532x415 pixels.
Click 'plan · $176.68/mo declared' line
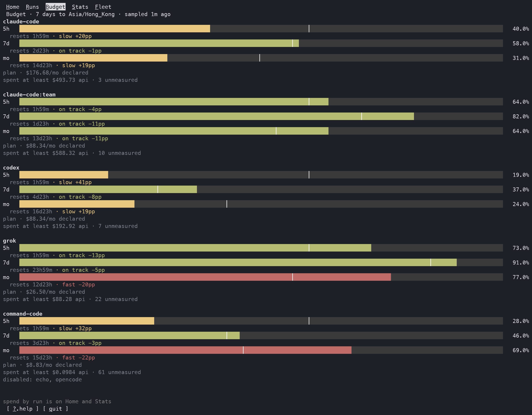click(45, 73)
